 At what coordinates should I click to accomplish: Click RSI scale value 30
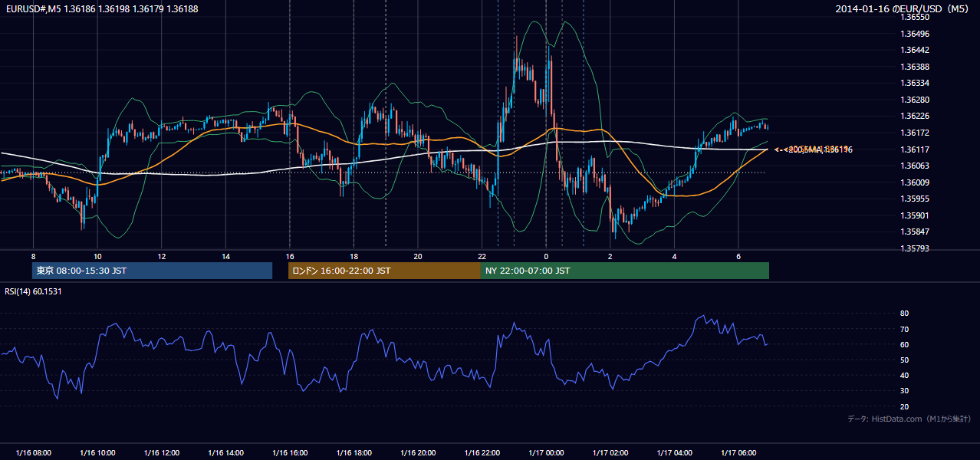[904, 391]
